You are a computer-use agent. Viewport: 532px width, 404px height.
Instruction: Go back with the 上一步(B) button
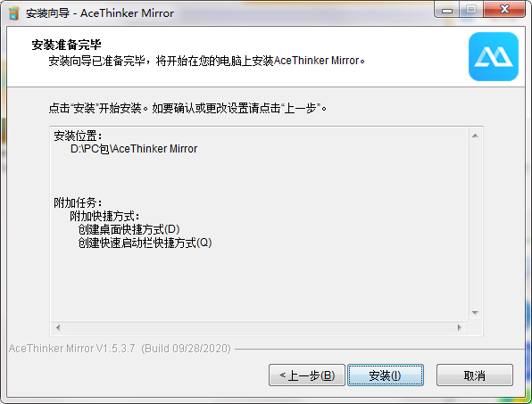[307, 375]
